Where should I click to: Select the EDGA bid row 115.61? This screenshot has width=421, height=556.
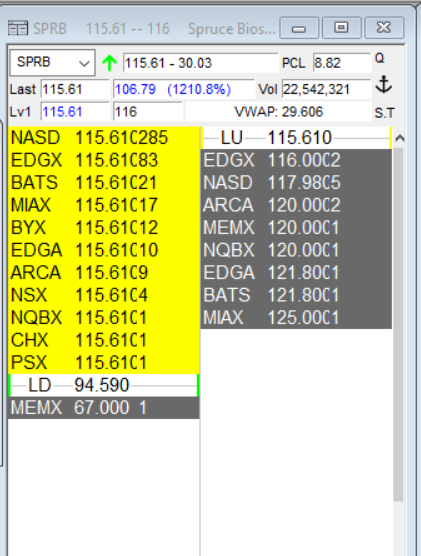[x=104, y=250]
